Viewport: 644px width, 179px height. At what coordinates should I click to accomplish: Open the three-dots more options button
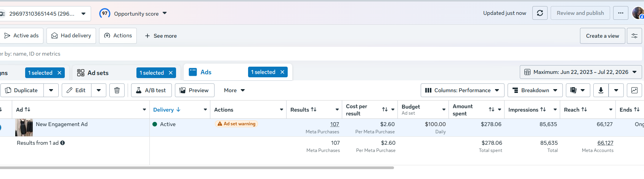click(x=621, y=13)
